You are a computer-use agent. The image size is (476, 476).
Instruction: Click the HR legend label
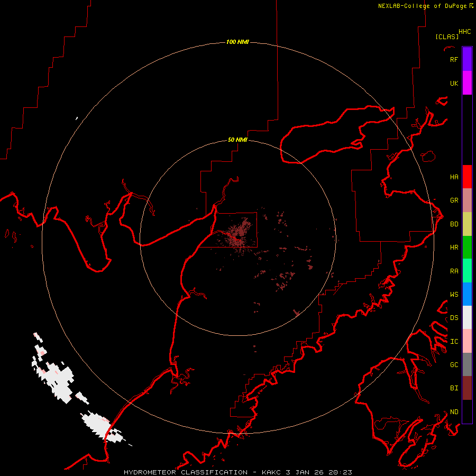click(454, 248)
